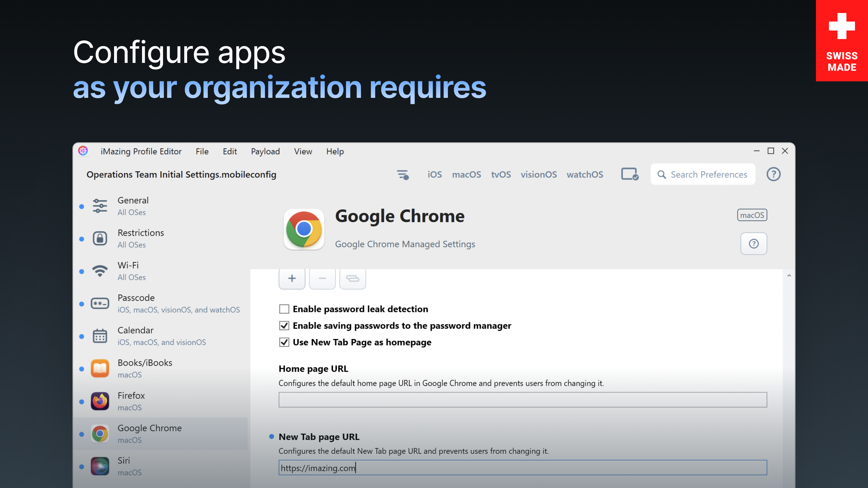Filter payloads by visionOS

pos(539,174)
